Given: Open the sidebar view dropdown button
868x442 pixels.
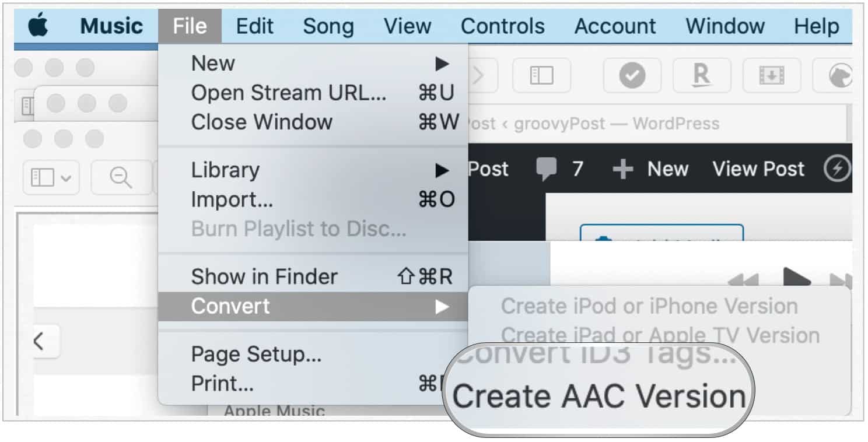Looking at the screenshot, I should click(x=51, y=178).
